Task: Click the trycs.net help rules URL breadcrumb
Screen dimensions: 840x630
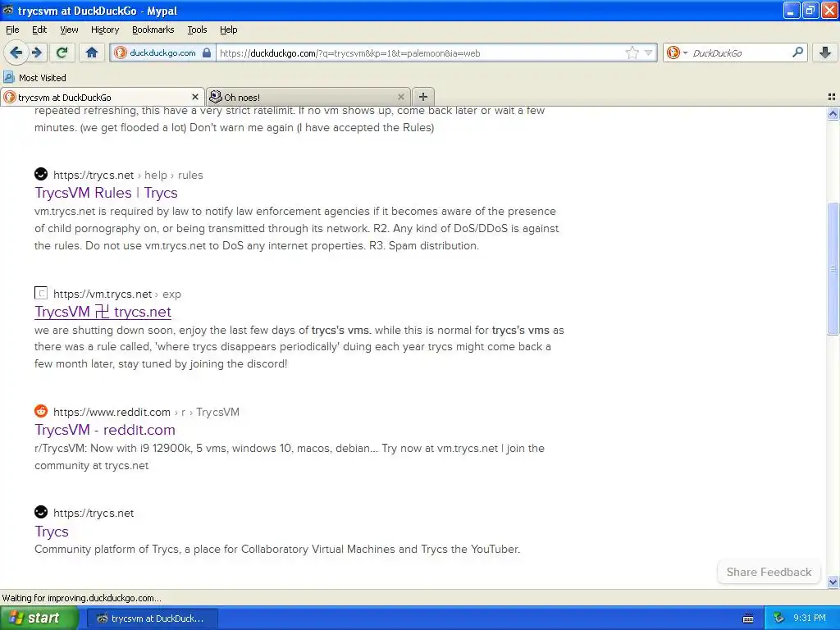Action: point(128,176)
